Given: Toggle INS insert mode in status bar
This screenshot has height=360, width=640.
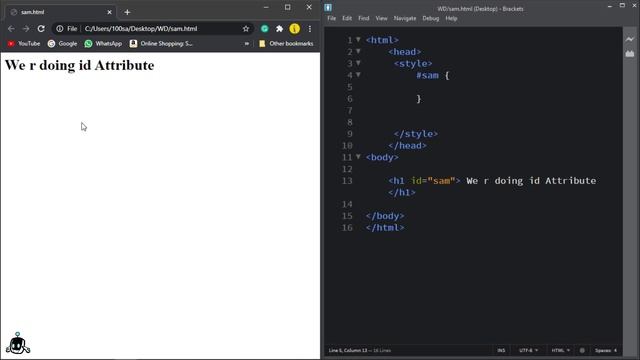Looking at the screenshot, I should pos(501,350).
